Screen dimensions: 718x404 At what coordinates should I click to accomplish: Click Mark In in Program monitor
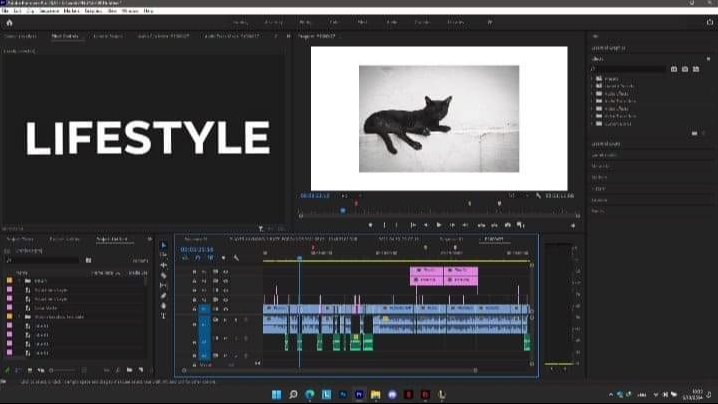384,225
